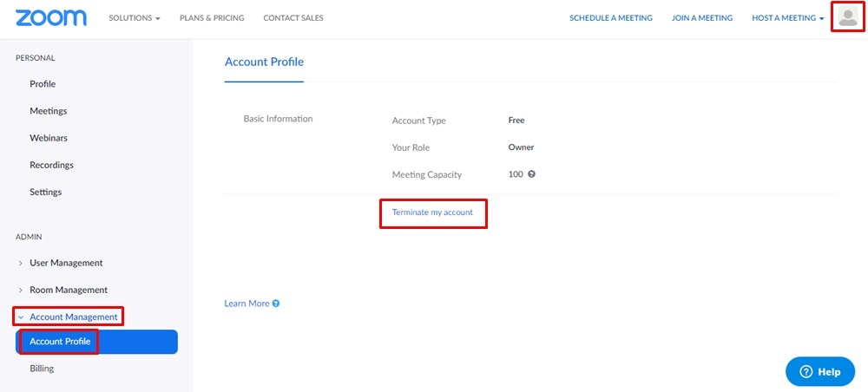Collapse Account Management section
Screen dimensions: 868x392
[68, 317]
